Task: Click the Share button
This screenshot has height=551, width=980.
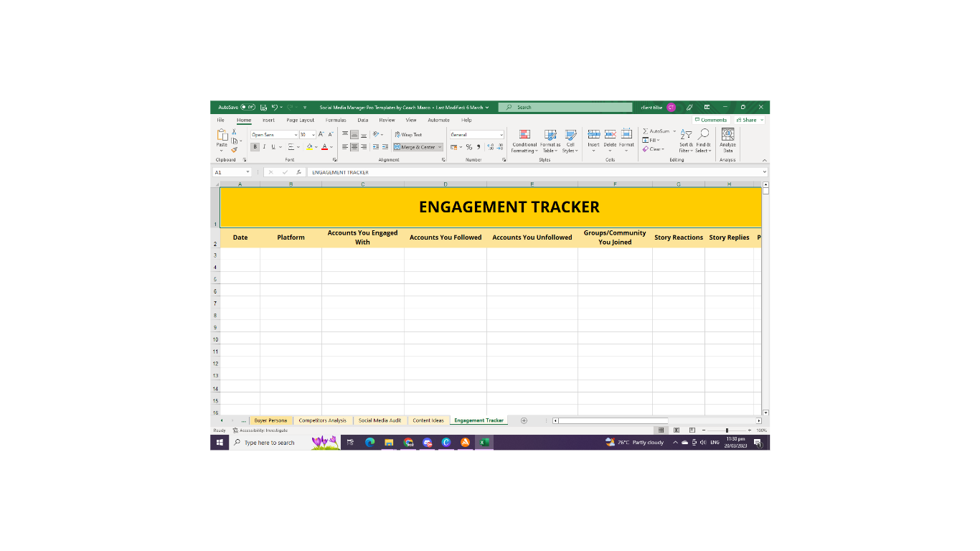Action: (x=747, y=120)
